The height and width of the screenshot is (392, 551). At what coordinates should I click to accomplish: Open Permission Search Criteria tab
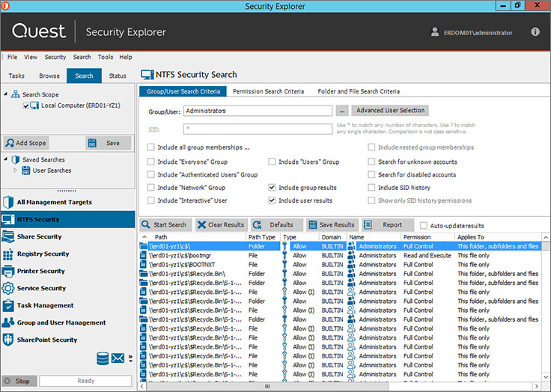269,91
